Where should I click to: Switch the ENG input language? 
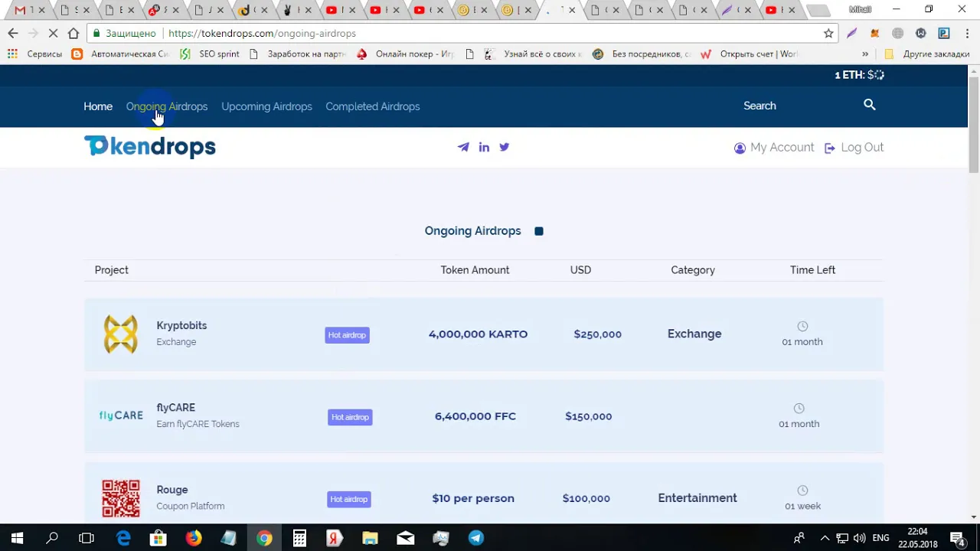pyautogui.click(x=880, y=538)
